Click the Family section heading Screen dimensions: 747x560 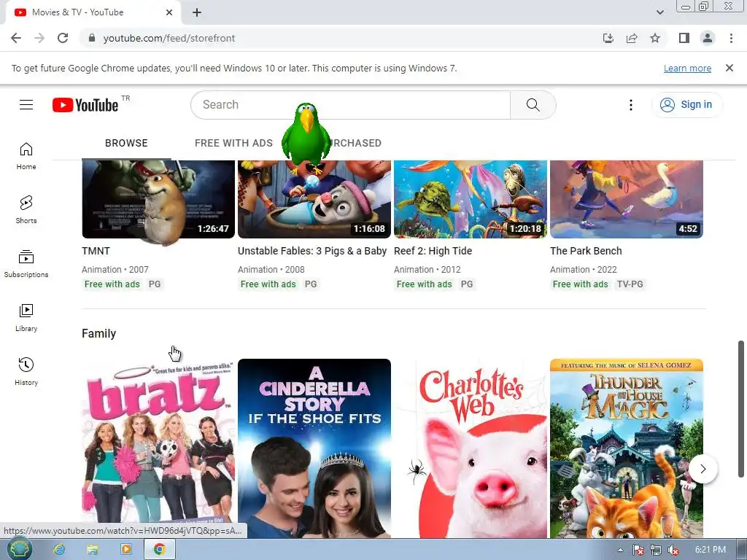pos(98,333)
